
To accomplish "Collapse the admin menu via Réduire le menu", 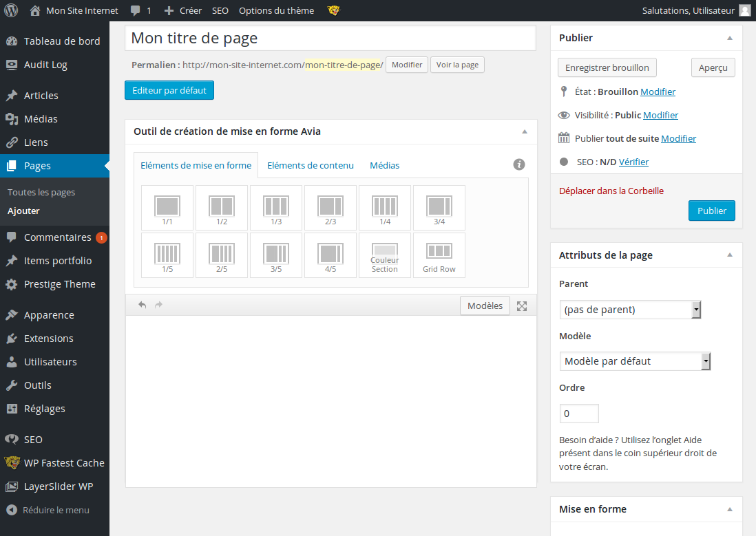I will click(x=48, y=510).
